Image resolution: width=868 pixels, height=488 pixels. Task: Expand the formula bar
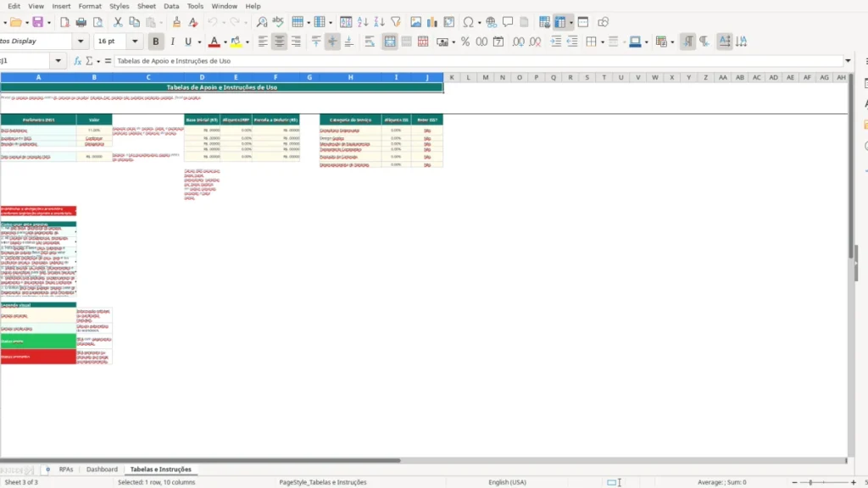click(848, 61)
